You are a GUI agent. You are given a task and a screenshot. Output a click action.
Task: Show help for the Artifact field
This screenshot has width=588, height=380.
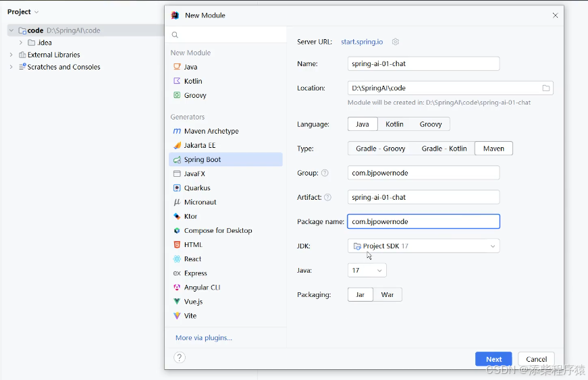327,197
